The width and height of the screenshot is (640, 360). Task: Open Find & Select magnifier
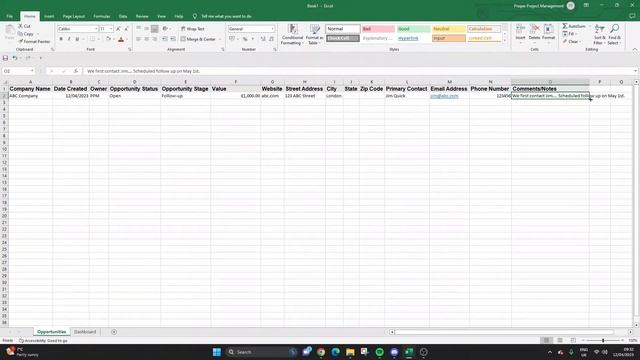click(x=614, y=34)
